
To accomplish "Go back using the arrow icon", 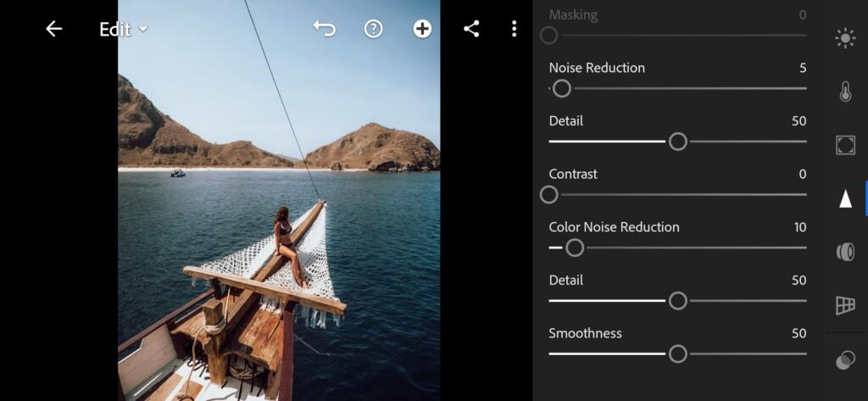I will (53, 29).
